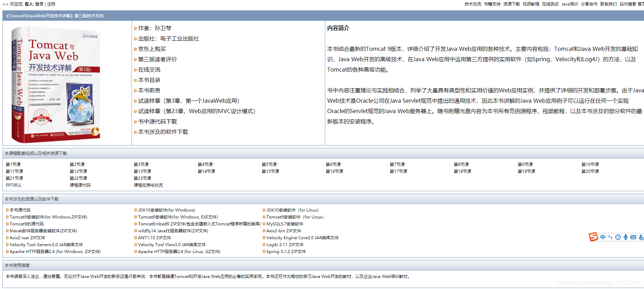644x289 pixels.
Task: Download Tomcat9的源代码
Action: (x=27, y=224)
